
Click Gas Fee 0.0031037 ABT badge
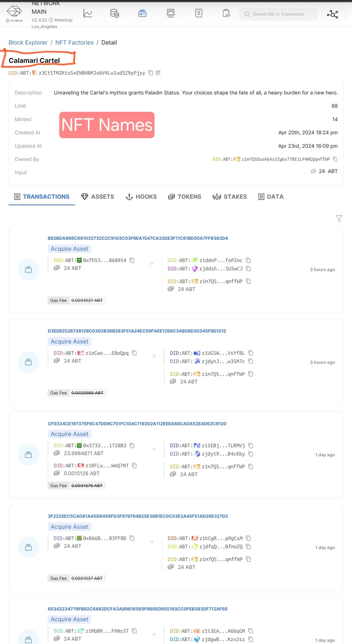(x=77, y=300)
